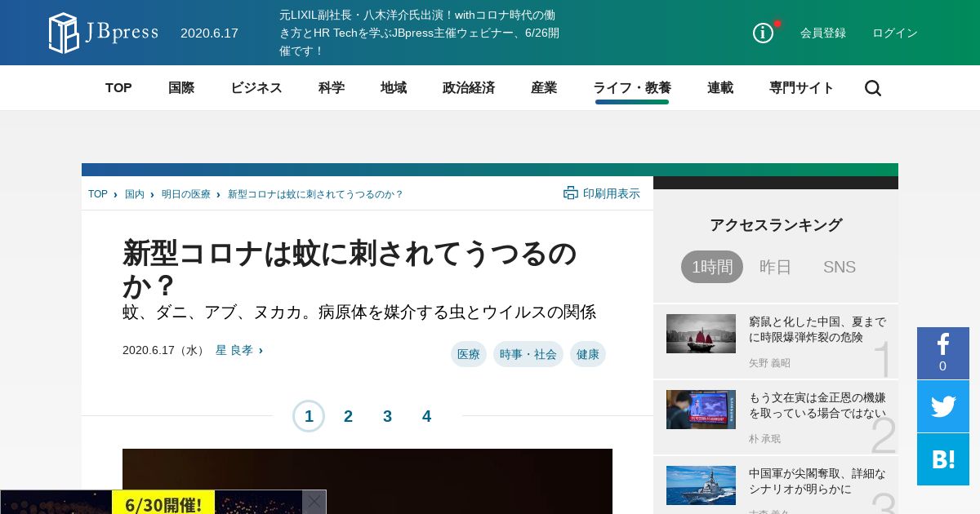
Task: Click the print icon beside 印刷用表示
Action: click(571, 193)
